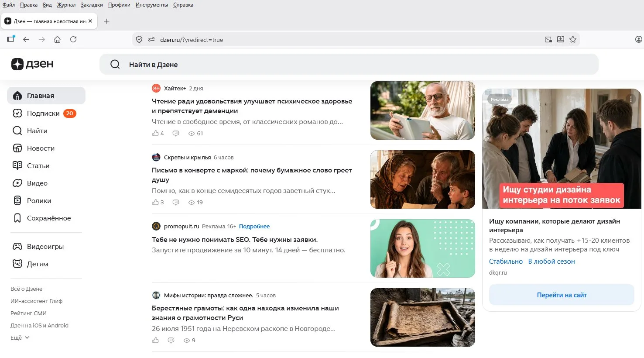Bookmark this page with the star icon
644x358 pixels.
coord(573,39)
